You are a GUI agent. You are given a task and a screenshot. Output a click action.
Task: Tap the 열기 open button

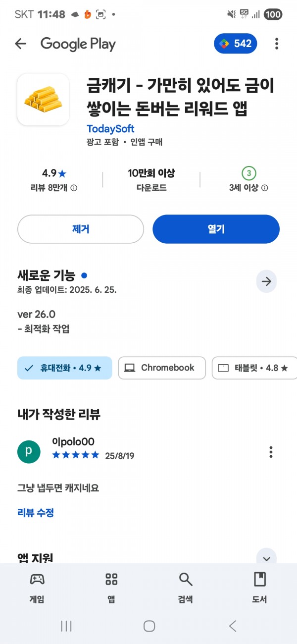(216, 229)
